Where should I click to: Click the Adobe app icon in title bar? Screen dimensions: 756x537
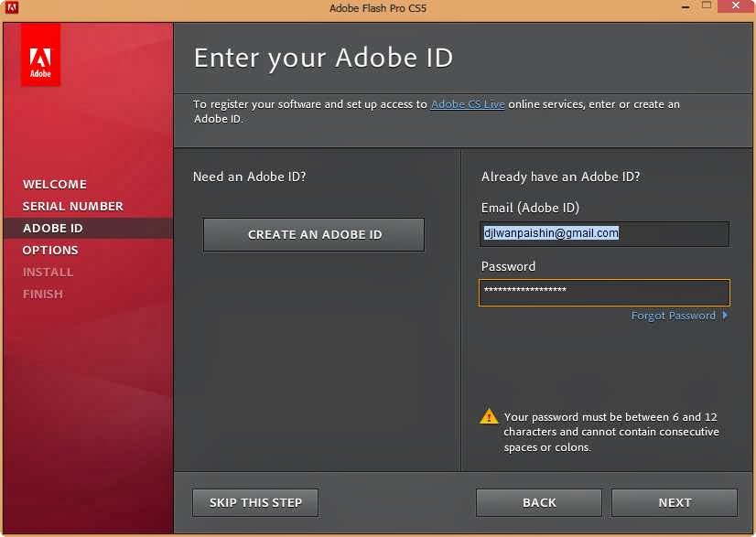(12, 7)
